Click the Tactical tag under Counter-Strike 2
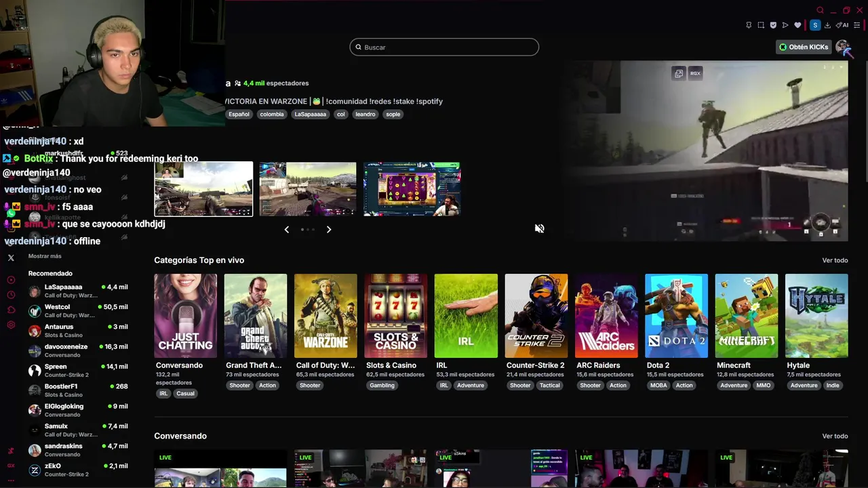This screenshot has width=868, height=488. click(550, 386)
